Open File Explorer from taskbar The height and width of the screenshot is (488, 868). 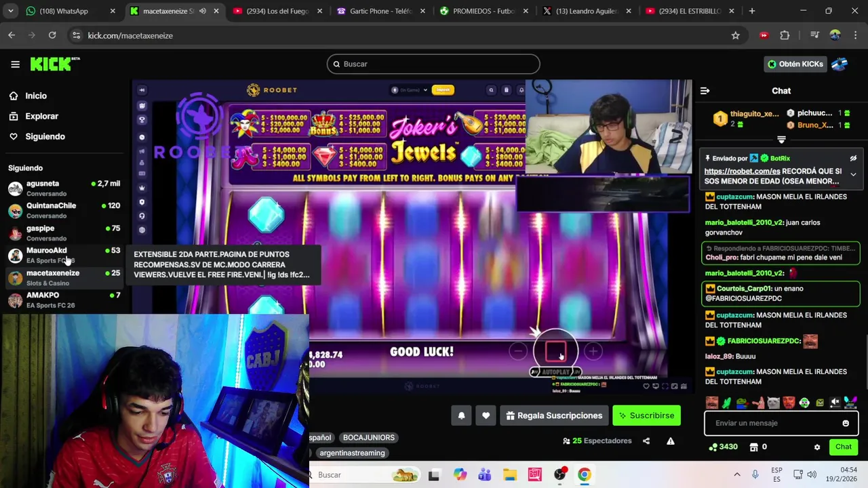509,474
